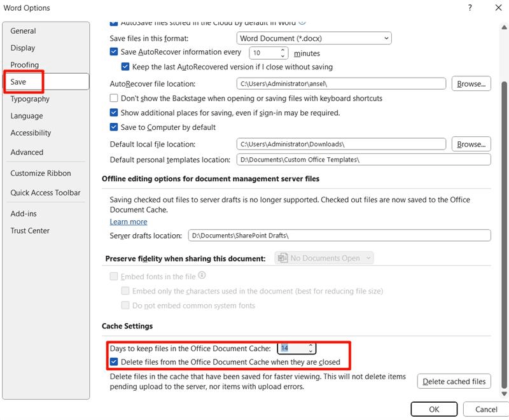Click the Server drafts location field
Image resolution: width=509 pixels, height=420 pixels.
(x=339, y=235)
